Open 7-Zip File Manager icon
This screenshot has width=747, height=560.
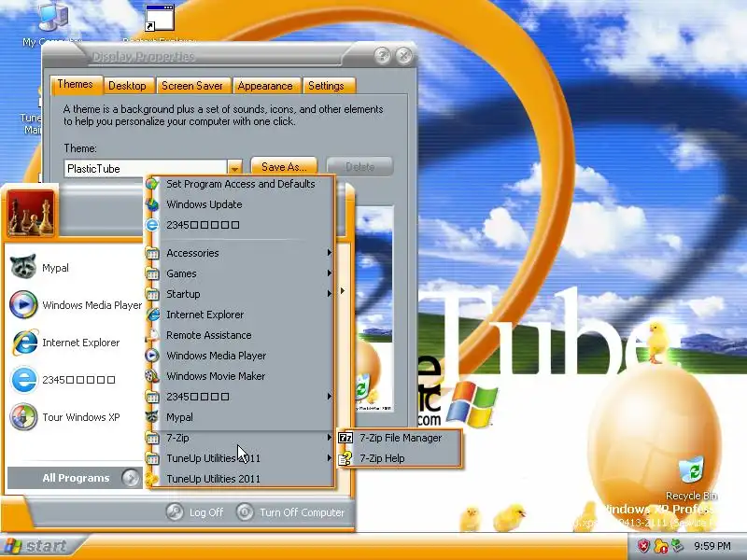[345, 438]
